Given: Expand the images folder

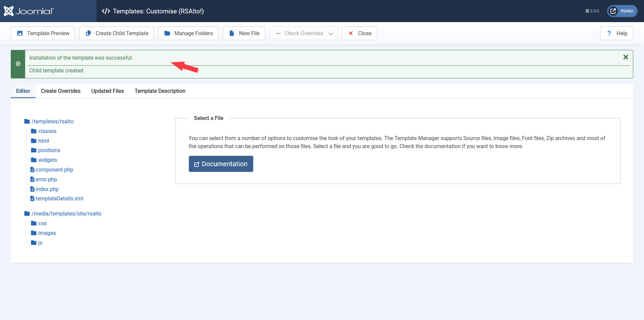Looking at the screenshot, I should point(43,233).
